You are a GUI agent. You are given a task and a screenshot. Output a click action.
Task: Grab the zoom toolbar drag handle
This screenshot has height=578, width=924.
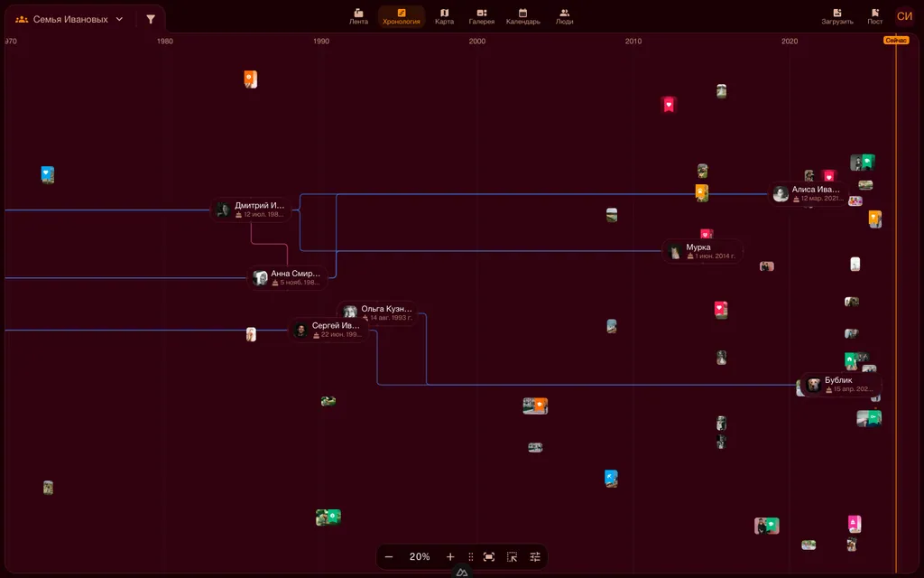pos(470,556)
